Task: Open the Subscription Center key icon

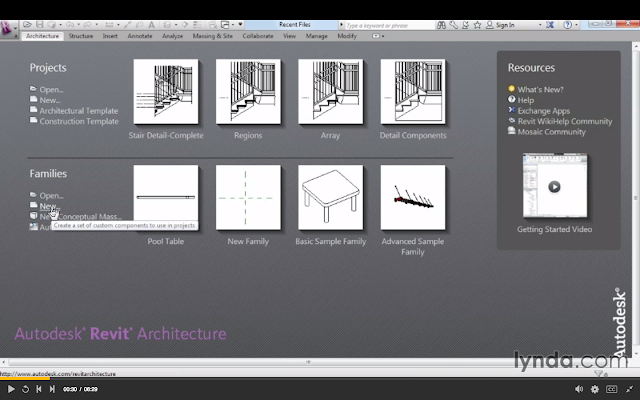Action: coord(453,25)
